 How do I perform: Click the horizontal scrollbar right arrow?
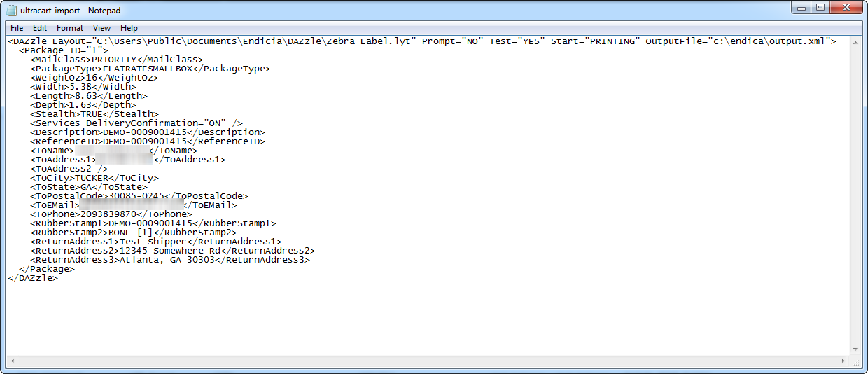coord(843,361)
